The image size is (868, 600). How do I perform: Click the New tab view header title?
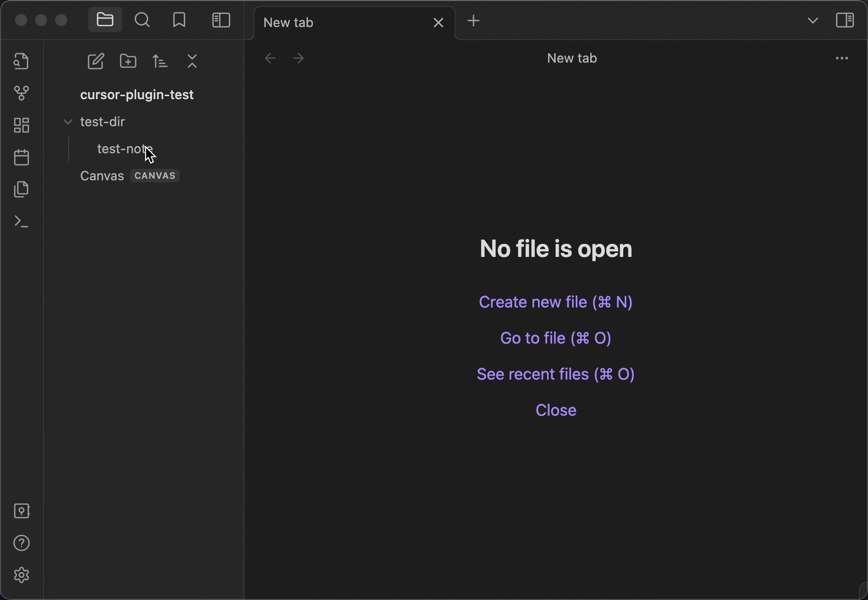click(572, 58)
